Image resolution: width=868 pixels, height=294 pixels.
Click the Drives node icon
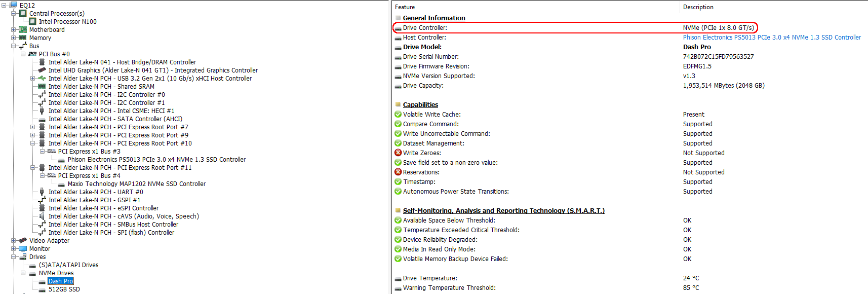click(x=23, y=256)
